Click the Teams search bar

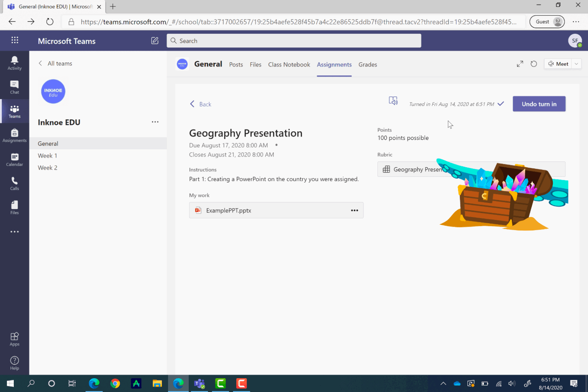tap(294, 41)
